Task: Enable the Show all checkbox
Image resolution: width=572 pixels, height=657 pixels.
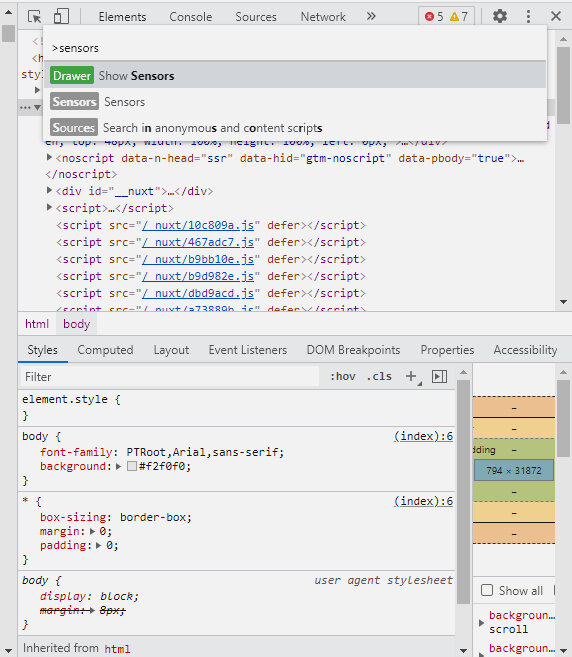Action: coord(487,590)
